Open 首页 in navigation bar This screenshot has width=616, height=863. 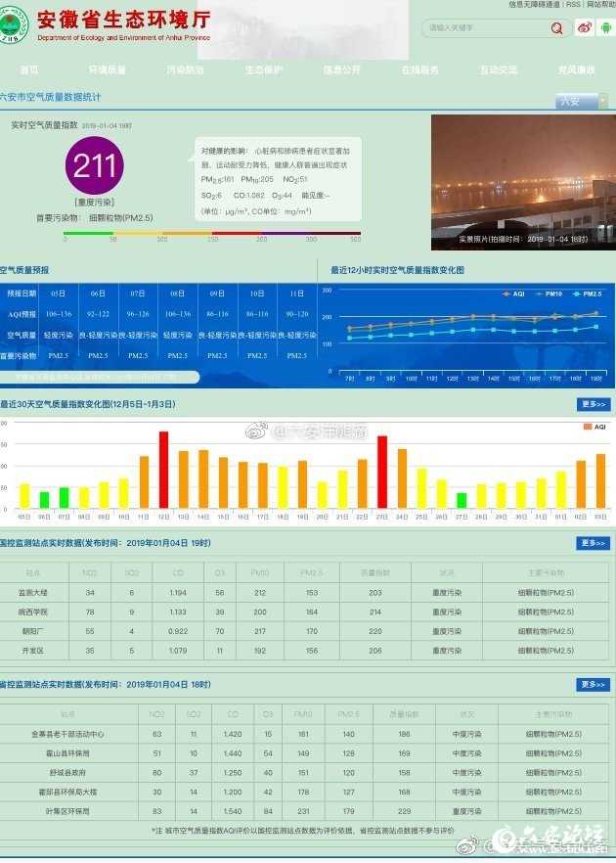tap(29, 70)
